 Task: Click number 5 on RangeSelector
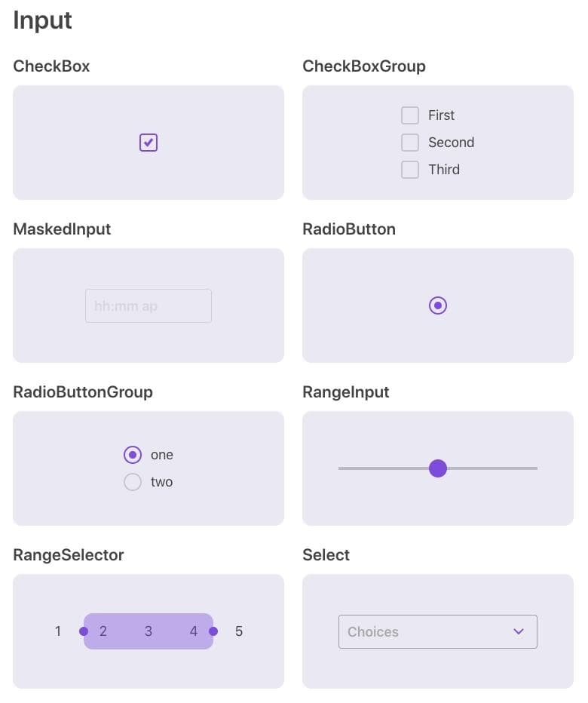pyautogui.click(x=239, y=631)
